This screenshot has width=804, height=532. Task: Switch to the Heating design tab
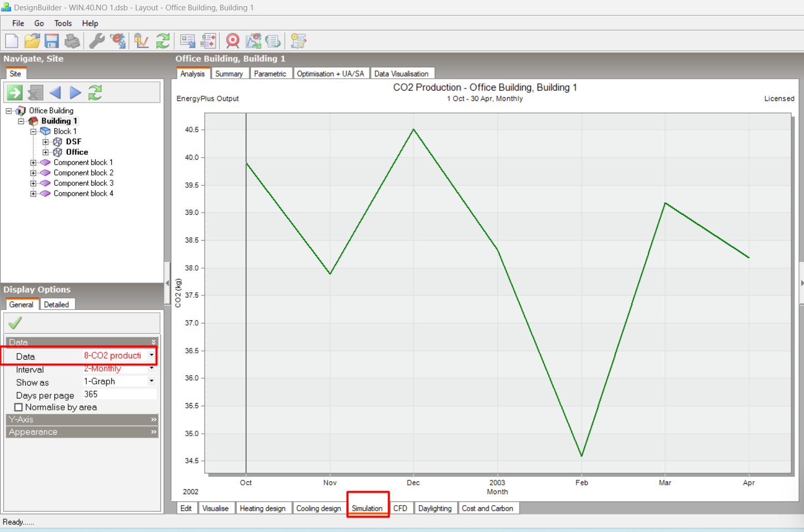[263, 508]
